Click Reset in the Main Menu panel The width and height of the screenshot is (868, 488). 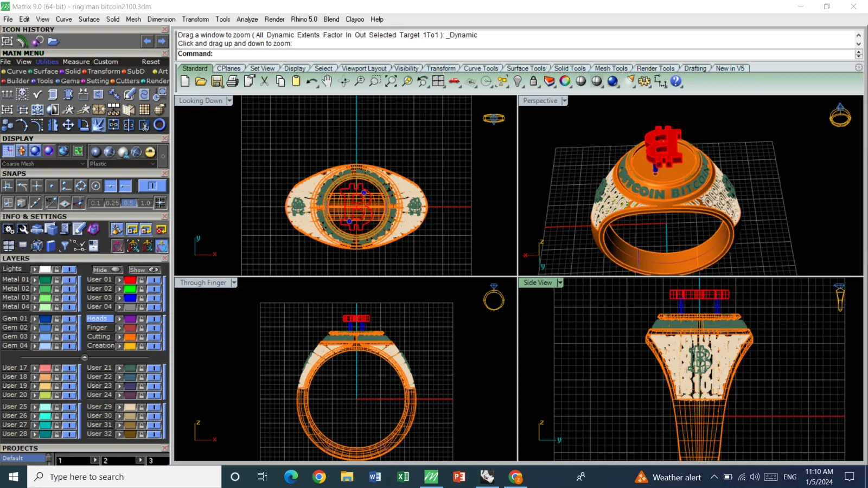pos(151,62)
